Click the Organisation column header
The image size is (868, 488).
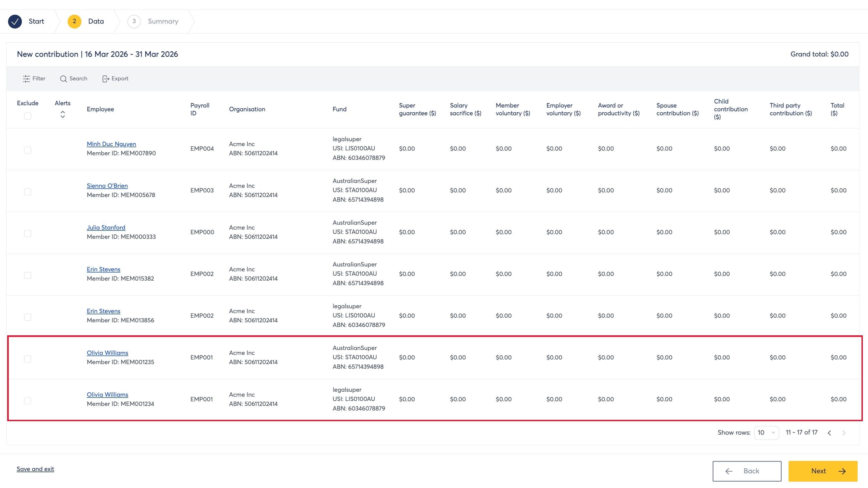tap(247, 109)
